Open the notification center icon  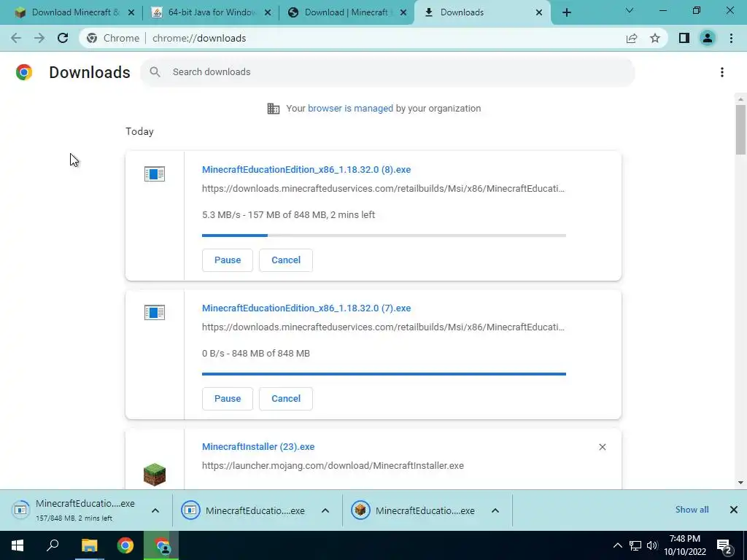click(x=724, y=547)
